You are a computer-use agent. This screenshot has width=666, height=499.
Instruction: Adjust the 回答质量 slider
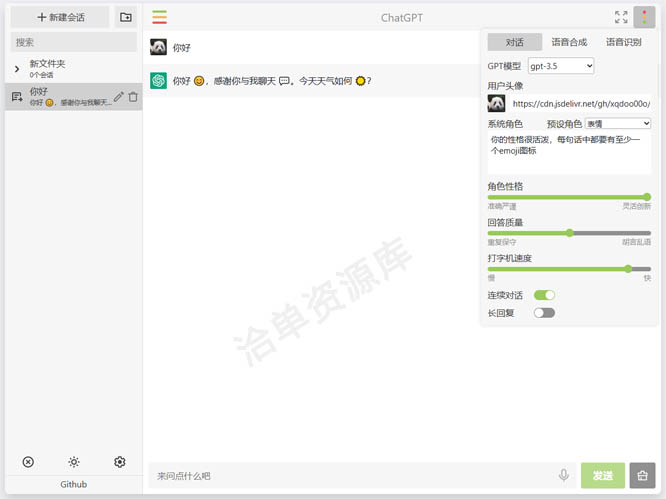[569, 233]
